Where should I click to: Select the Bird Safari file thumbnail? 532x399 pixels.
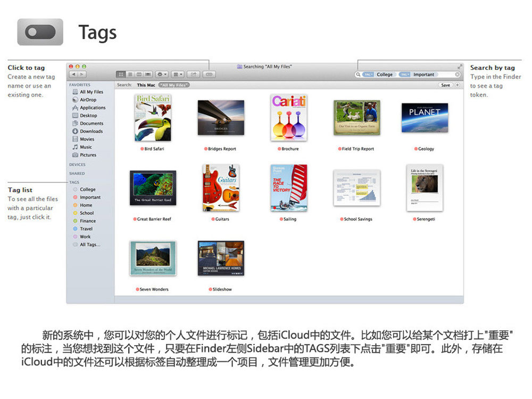tap(153, 118)
